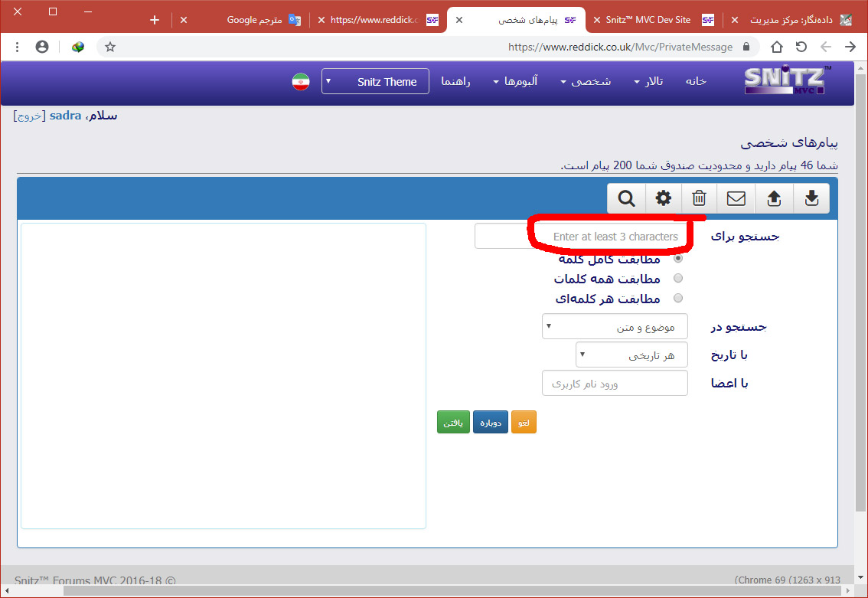Image resolution: width=868 pixels, height=598 pixels.
Task: Open the 'موضوع و متن' search-in dropdown
Action: click(615, 327)
